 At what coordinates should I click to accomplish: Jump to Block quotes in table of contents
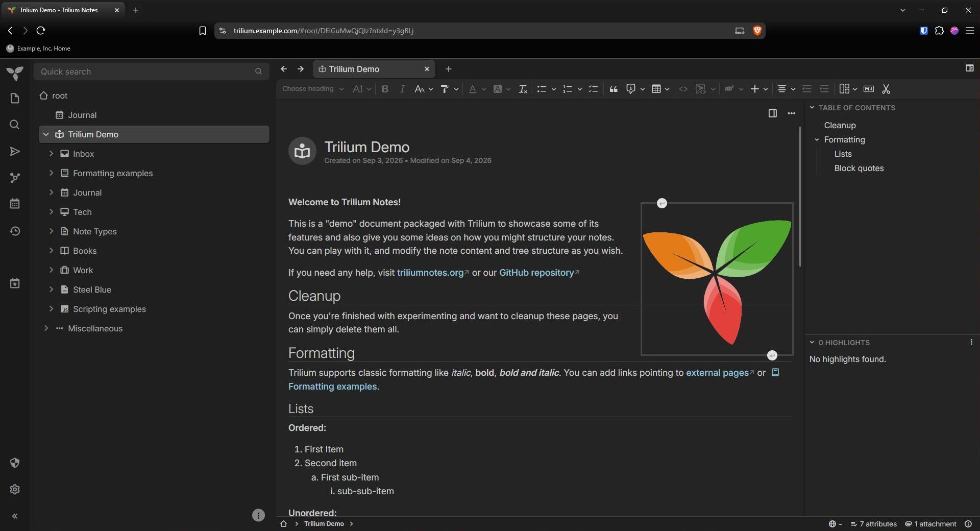click(x=859, y=168)
